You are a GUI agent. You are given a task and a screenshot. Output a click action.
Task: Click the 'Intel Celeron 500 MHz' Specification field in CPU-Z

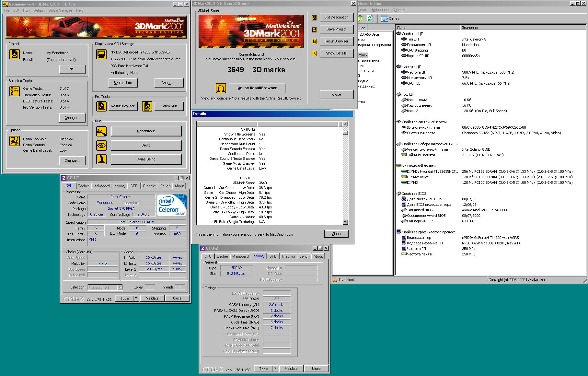(x=137, y=222)
